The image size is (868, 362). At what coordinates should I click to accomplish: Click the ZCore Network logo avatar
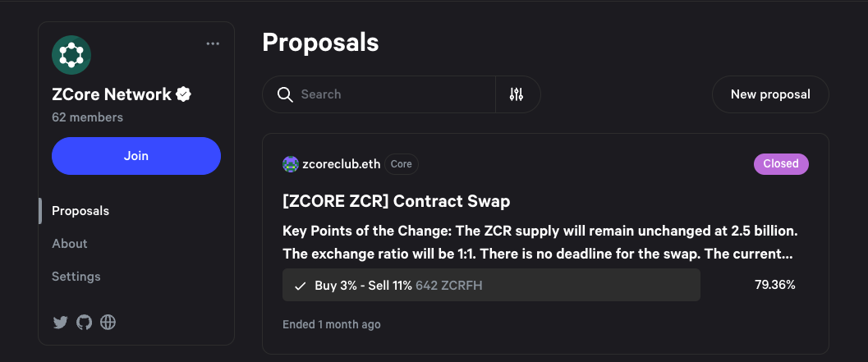[71, 55]
